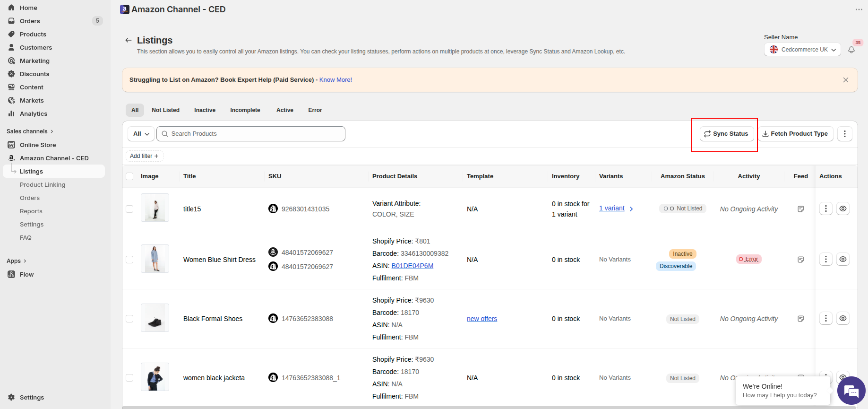Open the Seller Name Cedcommerce UK dropdown
This screenshot has width=868, height=409.
tap(802, 50)
